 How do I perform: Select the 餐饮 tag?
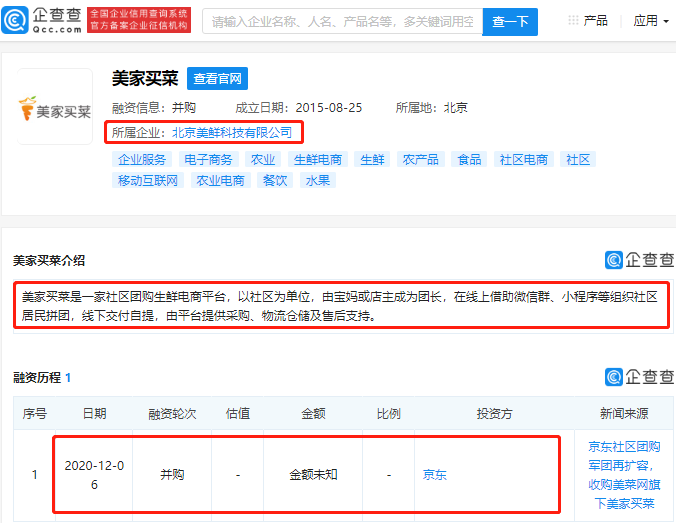(x=275, y=180)
